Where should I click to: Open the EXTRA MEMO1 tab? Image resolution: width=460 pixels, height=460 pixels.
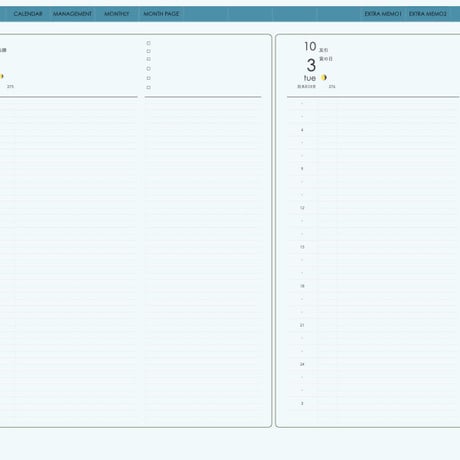383,14
